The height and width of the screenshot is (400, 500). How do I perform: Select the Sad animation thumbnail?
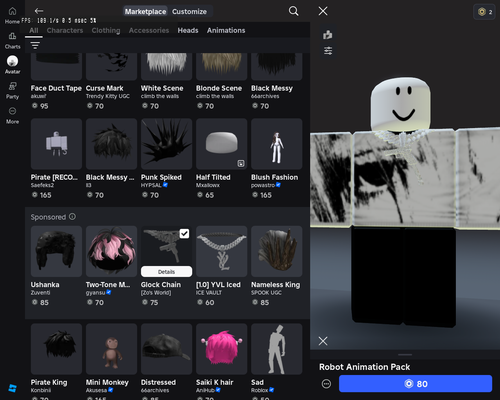click(x=277, y=349)
